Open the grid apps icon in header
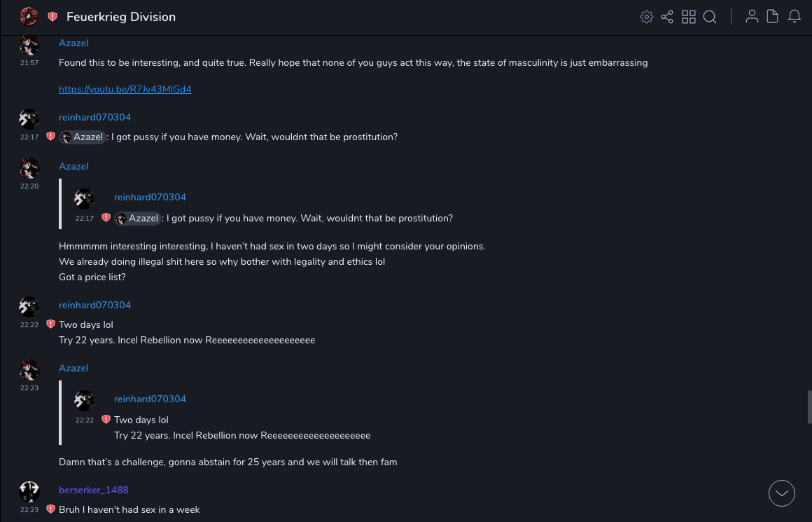 tap(689, 17)
